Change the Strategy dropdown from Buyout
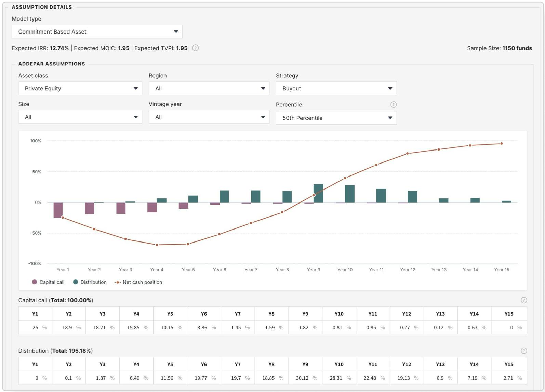This screenshot has width=545, height=392. 336,89
